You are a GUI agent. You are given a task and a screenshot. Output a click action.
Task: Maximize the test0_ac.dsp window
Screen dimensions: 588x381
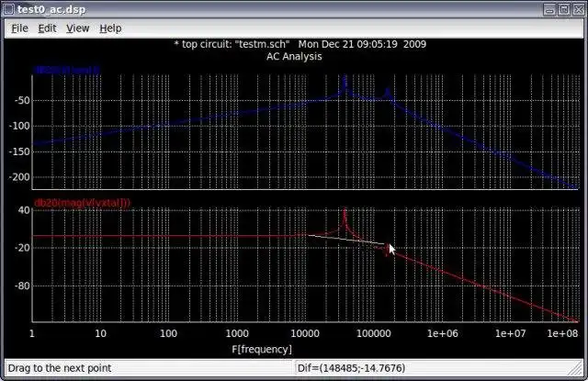[x=563, y=9]
